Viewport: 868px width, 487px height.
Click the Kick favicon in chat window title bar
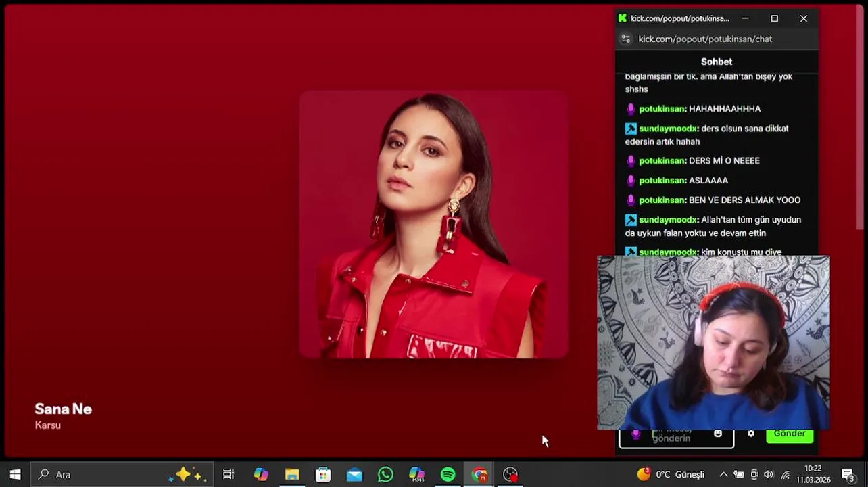pos(623,18)
